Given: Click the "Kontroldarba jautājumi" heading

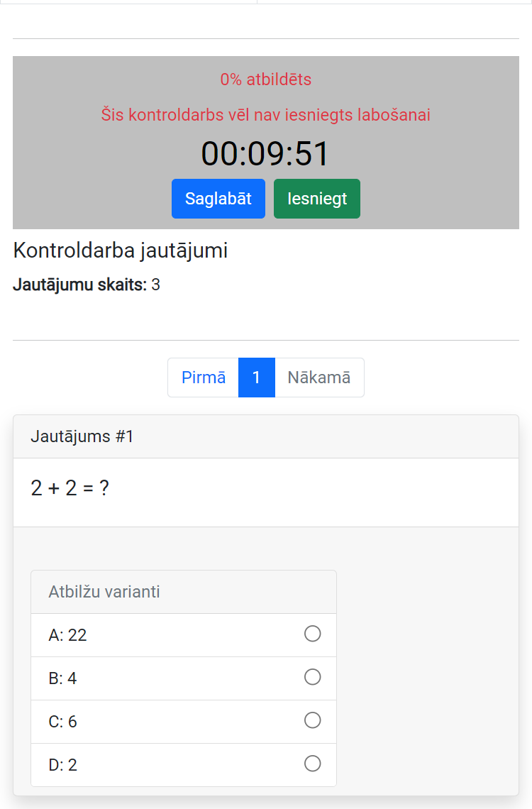Looking at the screenshot, I should (120, 251).
